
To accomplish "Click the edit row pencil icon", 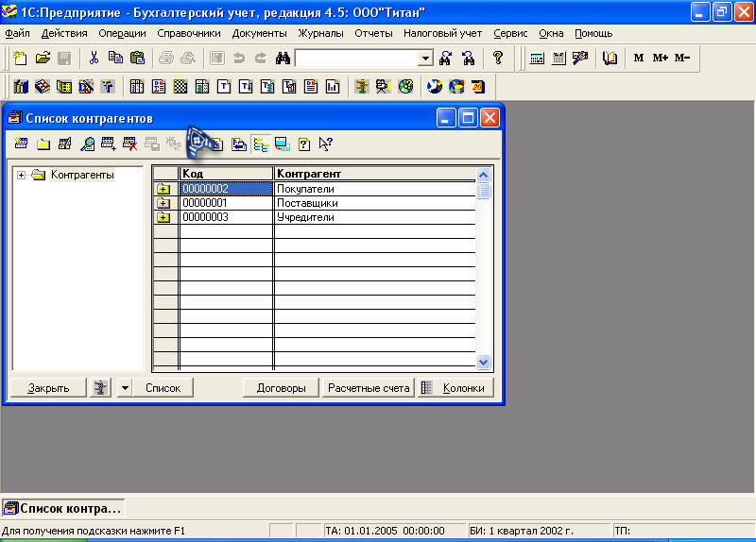I will tap(65, 144).
